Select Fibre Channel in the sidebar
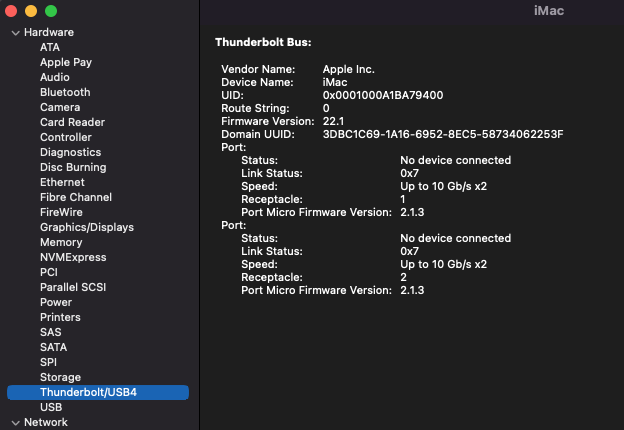 point(76,197)
